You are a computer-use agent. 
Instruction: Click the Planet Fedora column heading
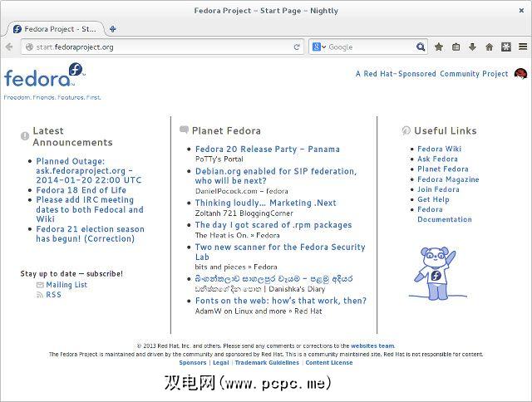tap(226, 131)
